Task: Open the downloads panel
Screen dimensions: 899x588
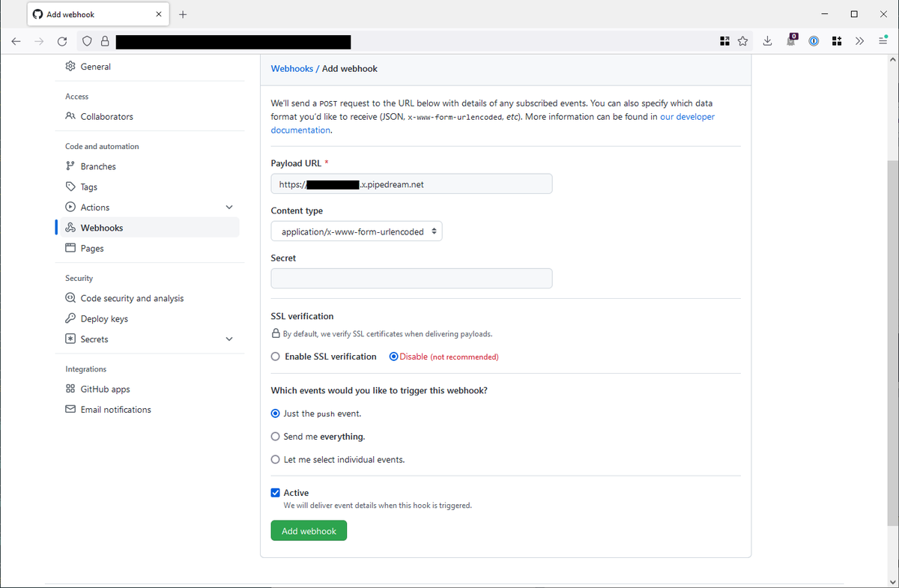Action: tap(767, 41)
